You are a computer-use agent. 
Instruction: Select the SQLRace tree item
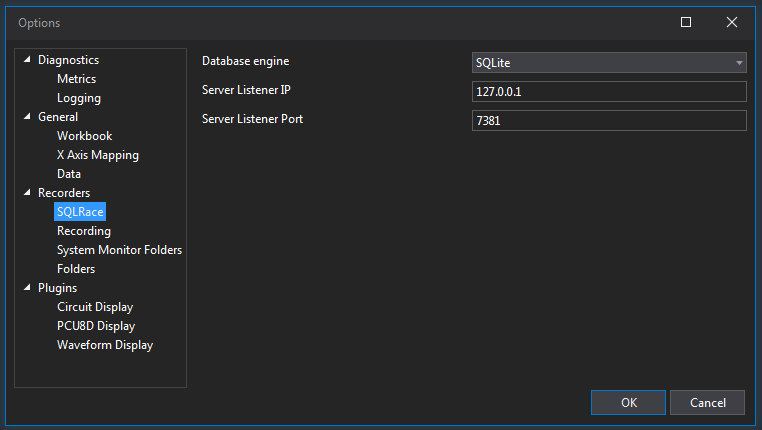[x=80, y=212]
